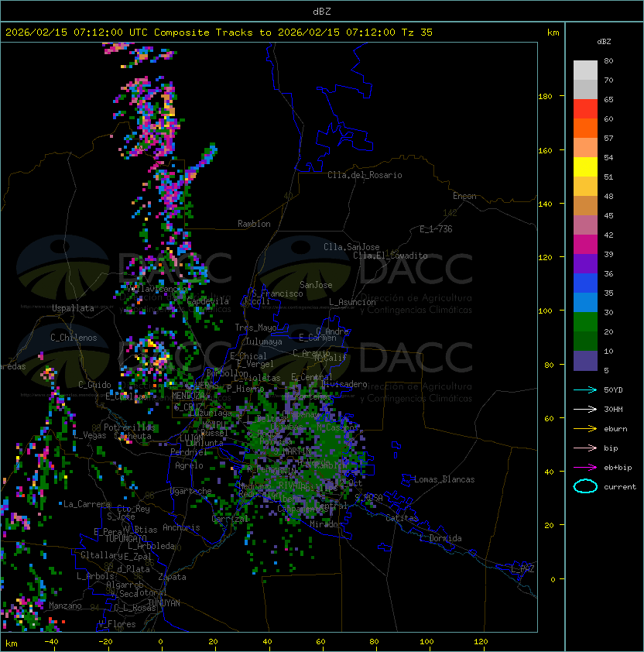Click the 'Potrerillos' map label
This screenshot has height=652, width=644.
[x=129, y=427]
